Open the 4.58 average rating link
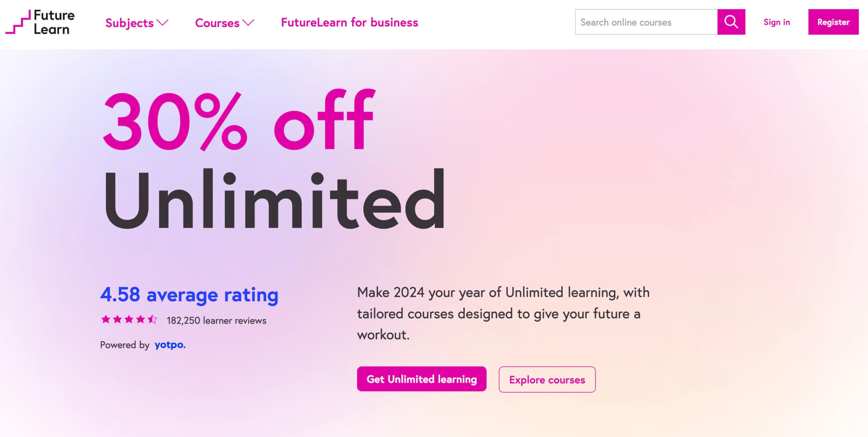The width and height of the screenshot is (868, 437). pos(189,294)
